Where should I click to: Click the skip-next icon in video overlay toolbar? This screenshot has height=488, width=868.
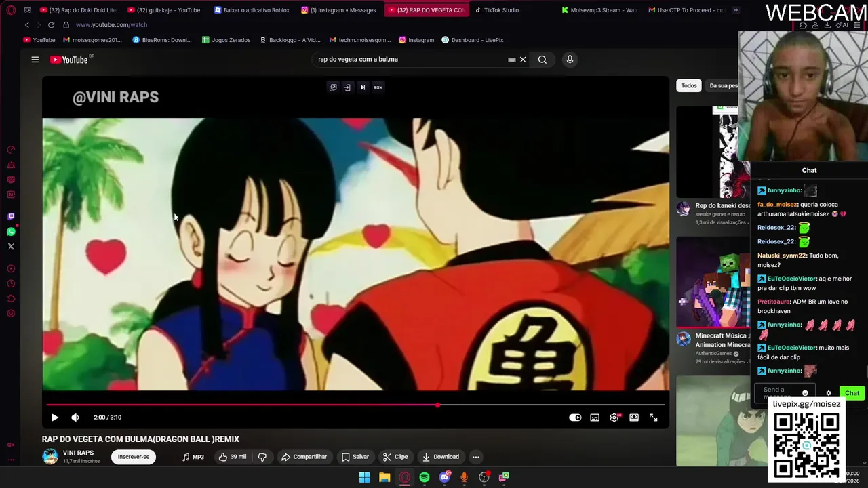363,87
